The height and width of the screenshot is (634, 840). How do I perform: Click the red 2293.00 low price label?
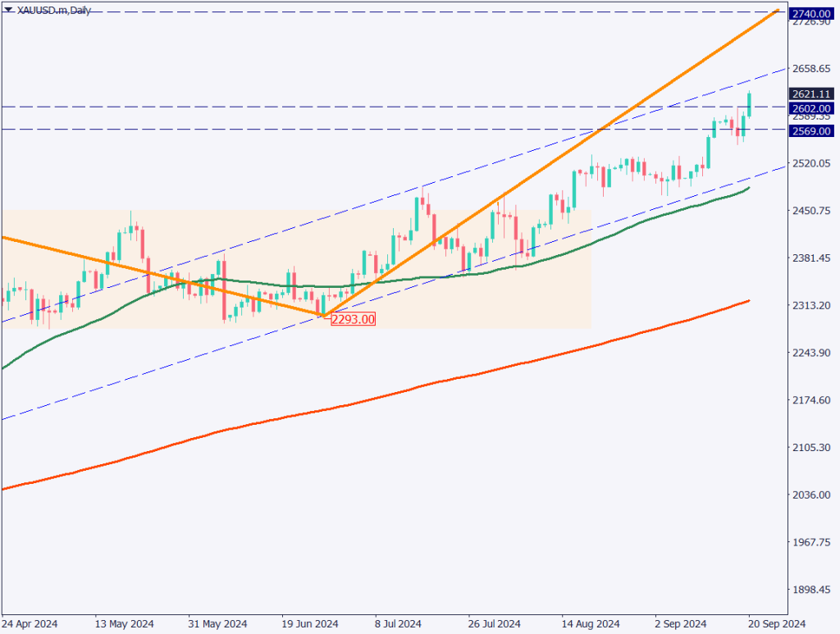click(353, 319)
